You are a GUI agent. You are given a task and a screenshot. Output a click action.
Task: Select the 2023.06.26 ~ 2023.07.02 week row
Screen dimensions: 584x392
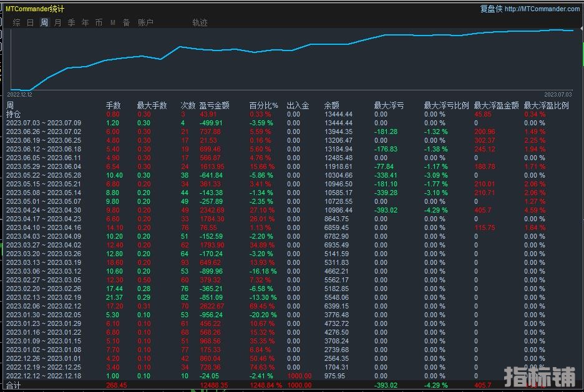44,131
